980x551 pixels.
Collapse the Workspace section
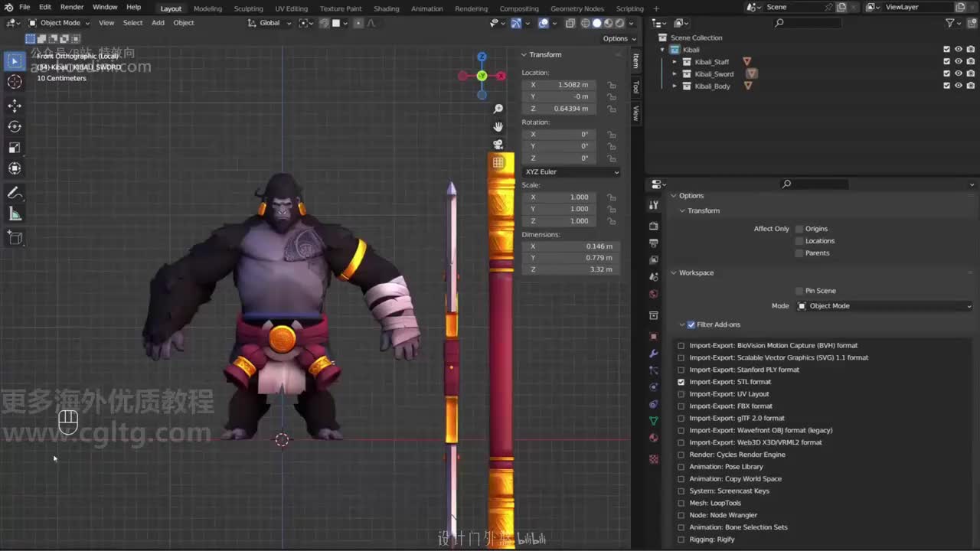pyautogui.click(x=675, y=273)
